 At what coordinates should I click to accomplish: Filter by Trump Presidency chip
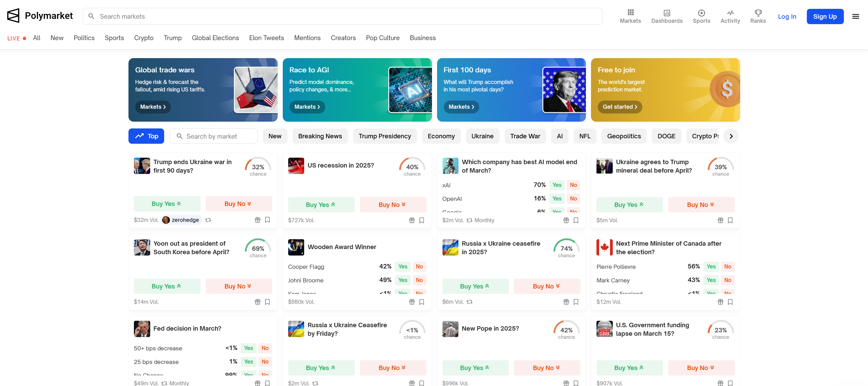[x=385, y=136]
